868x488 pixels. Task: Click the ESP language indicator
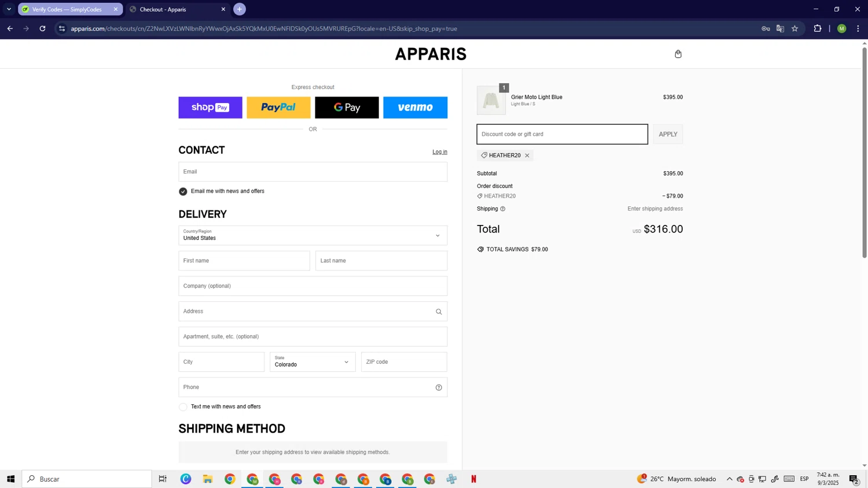tap(804, 479)
